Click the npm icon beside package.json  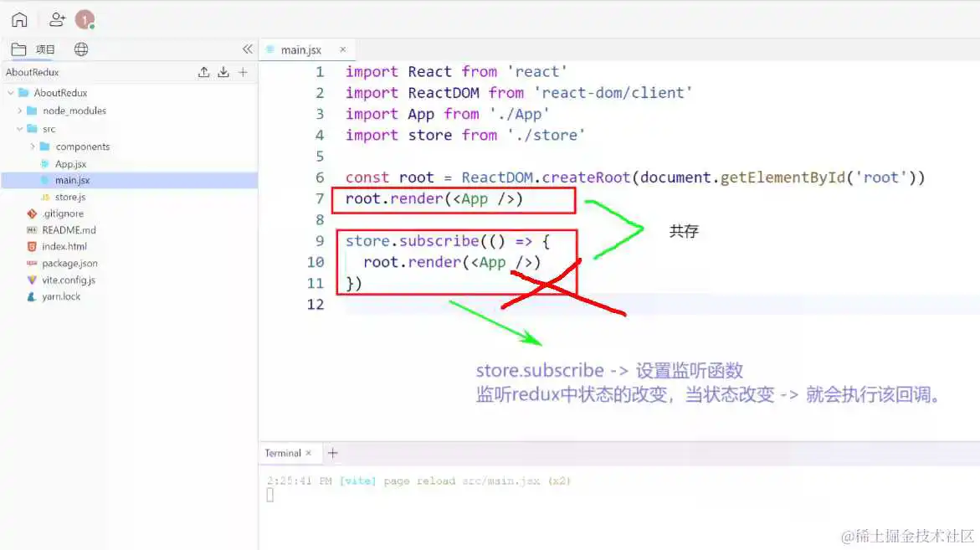pyautogui.click(x=32, y=263)
